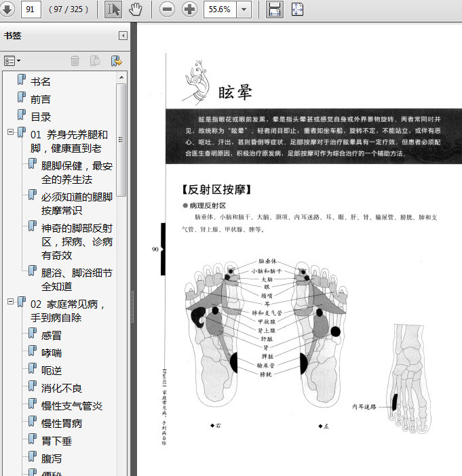Activate the text Select tool
The width and height of the screenshot is (462, 476).
tap(113, 9)
